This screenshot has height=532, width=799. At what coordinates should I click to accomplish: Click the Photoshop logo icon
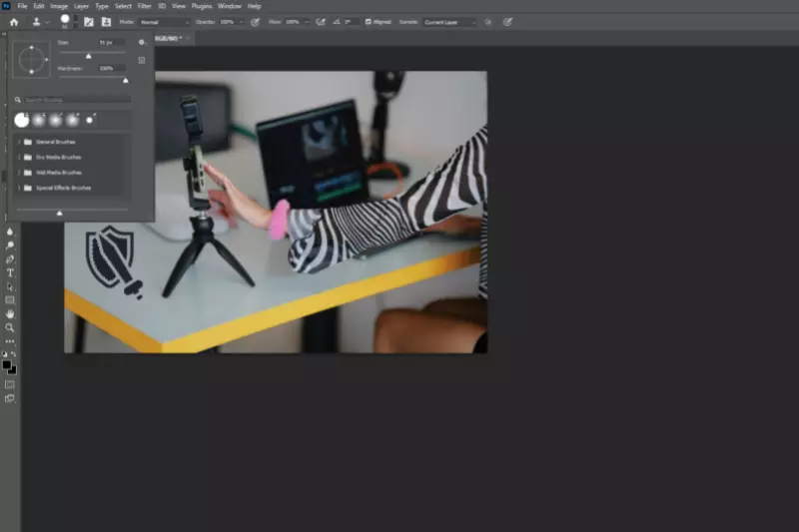point(6,6)
